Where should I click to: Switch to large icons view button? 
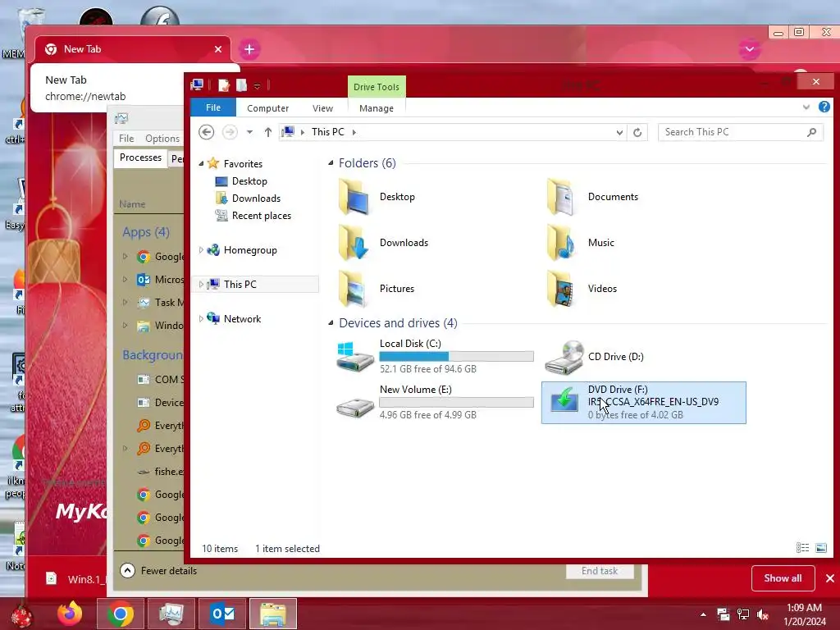(820, 547)
